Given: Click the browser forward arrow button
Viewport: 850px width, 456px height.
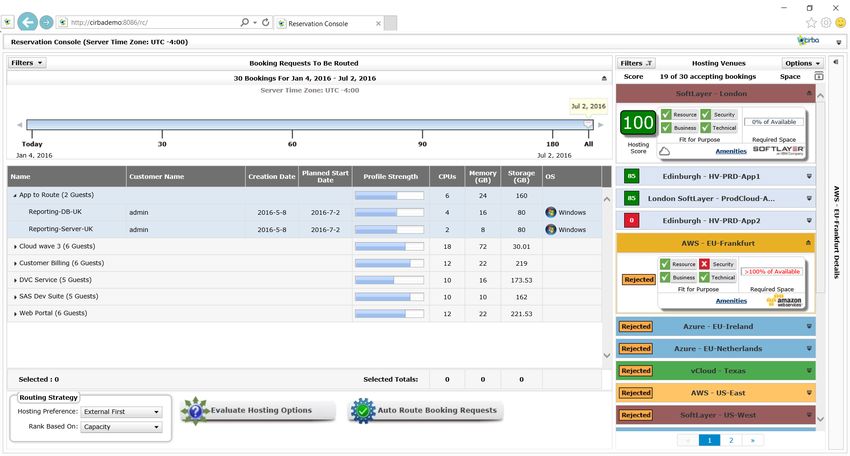Looking at the screenshot, I should point(47,22).
